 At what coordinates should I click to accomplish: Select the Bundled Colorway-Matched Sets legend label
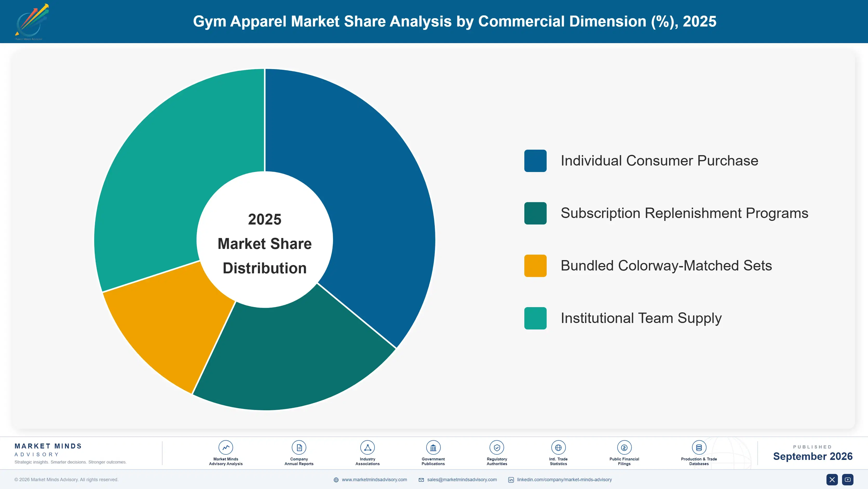pos(666,266)
